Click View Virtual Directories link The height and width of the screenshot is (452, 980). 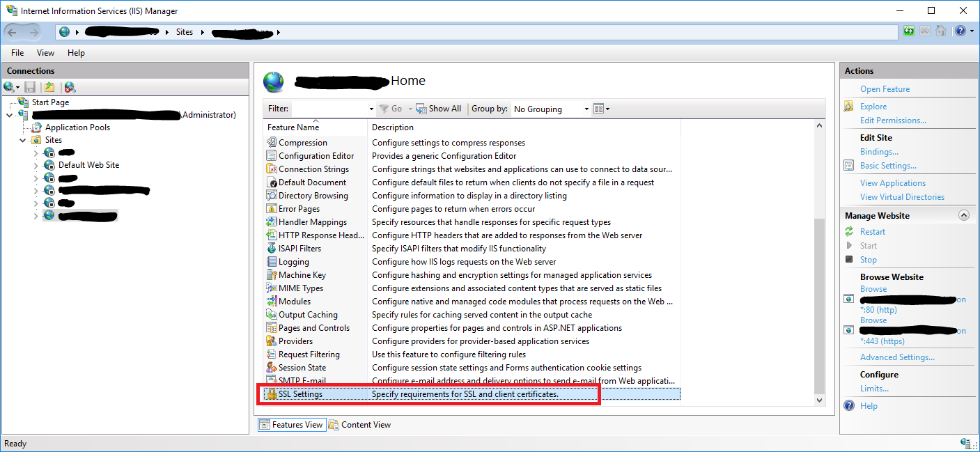point(902,197)
